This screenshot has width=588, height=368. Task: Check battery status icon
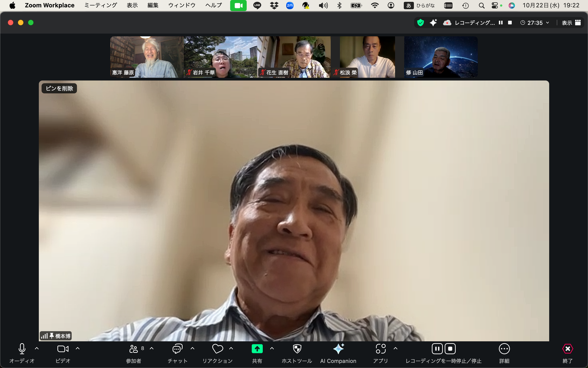pos(356,6)
